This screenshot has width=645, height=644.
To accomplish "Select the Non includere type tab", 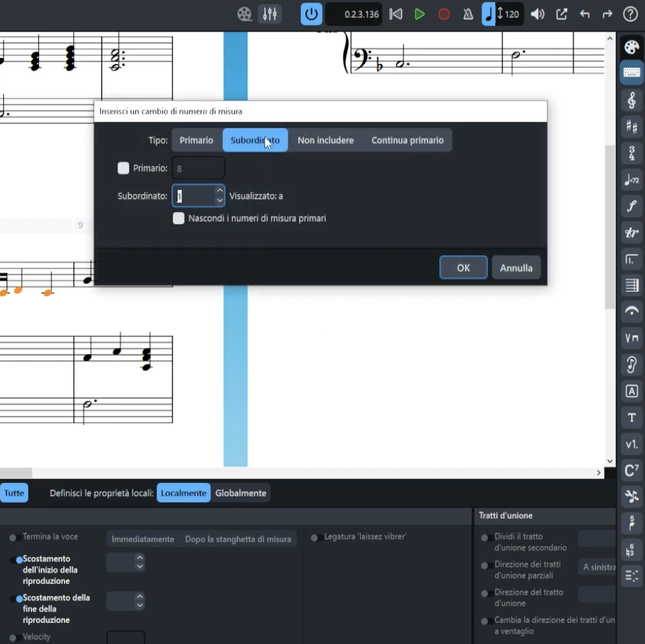I will (x=325, y=141).
